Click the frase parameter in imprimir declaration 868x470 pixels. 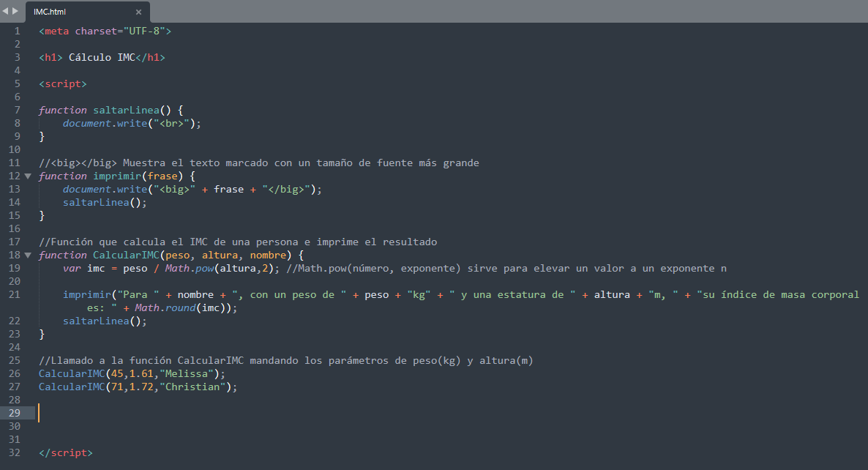click(x=162, y=176)
